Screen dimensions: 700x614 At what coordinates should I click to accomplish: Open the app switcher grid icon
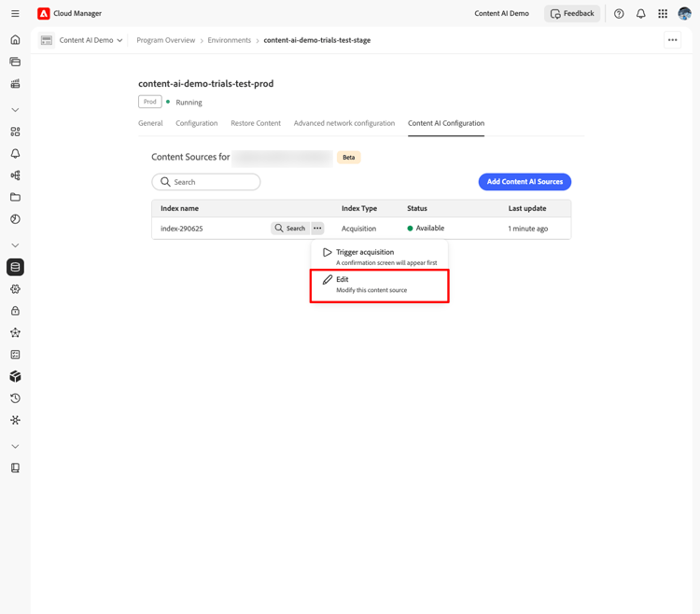pos(663,13)
